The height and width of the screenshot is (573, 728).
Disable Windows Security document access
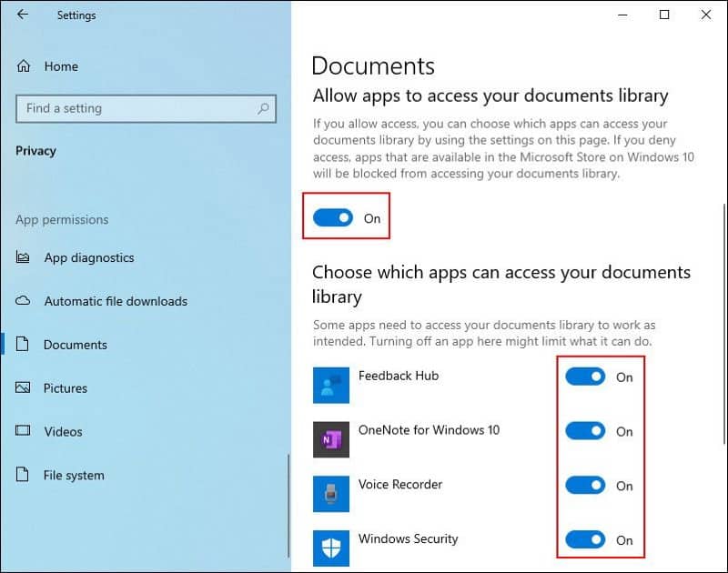586,539
